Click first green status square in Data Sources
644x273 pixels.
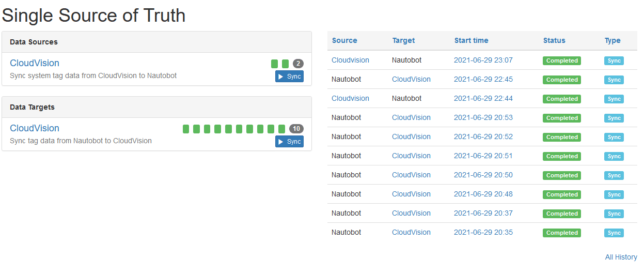(x=275, y=64)
